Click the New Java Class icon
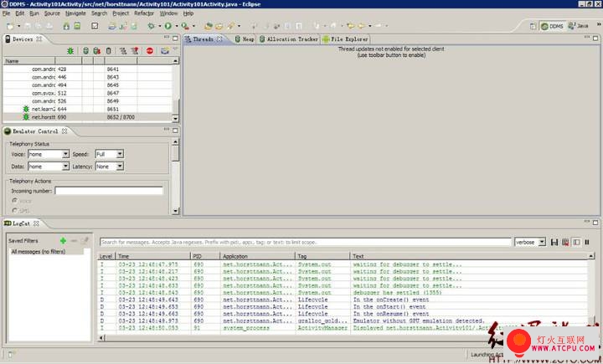 [134, 26]
